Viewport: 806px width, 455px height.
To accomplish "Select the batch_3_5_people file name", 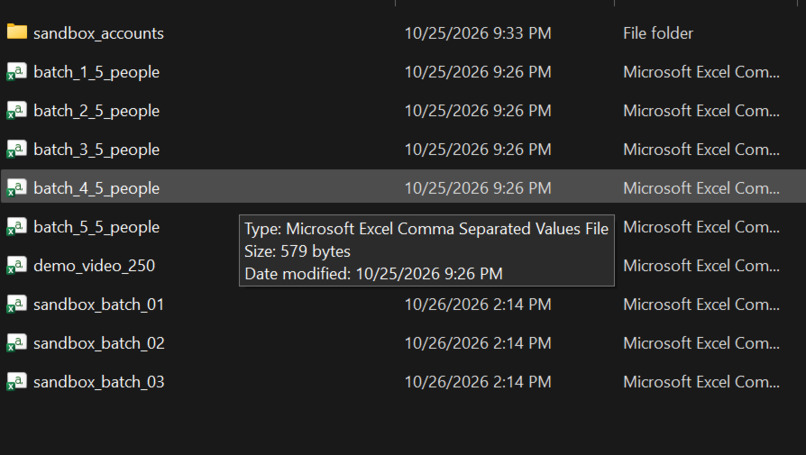I will (97, 150).
